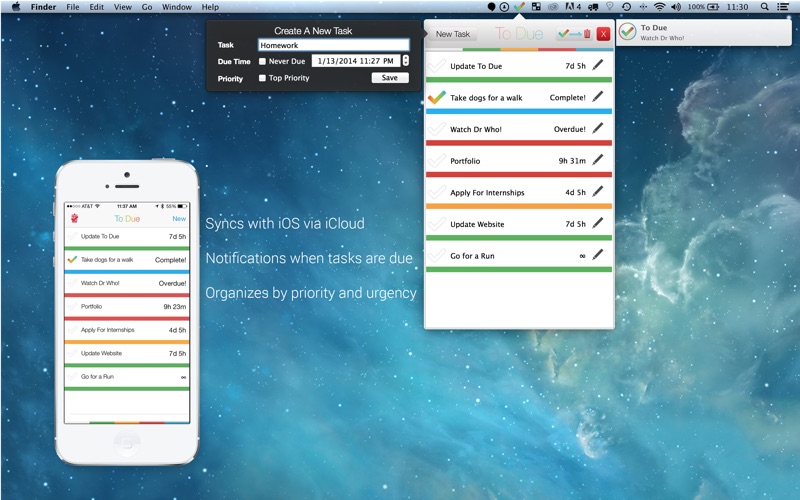Click the New Task button
This screenshot has height=500, width=800.
pyautogui.click(x=453, y=34)
